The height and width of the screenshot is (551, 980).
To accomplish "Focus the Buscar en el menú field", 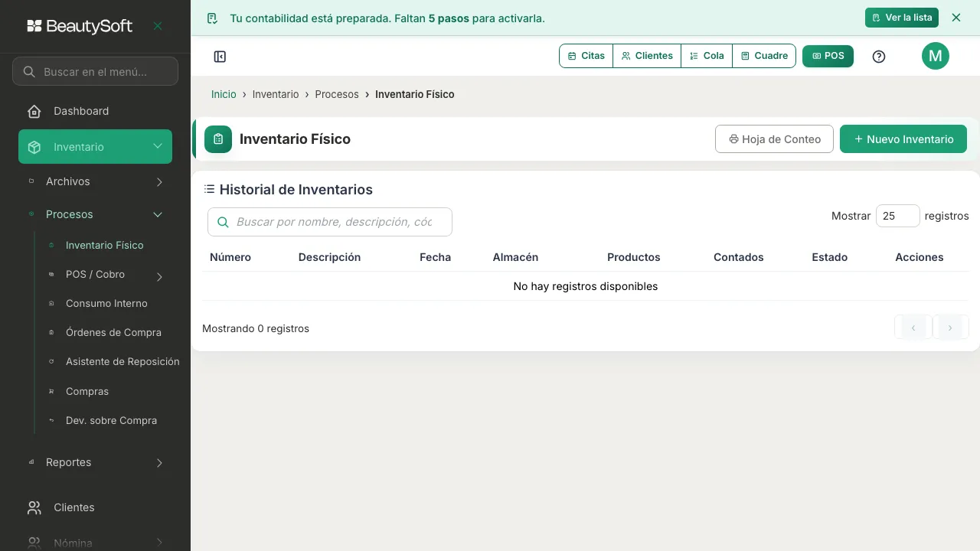I will pos(95,72).
